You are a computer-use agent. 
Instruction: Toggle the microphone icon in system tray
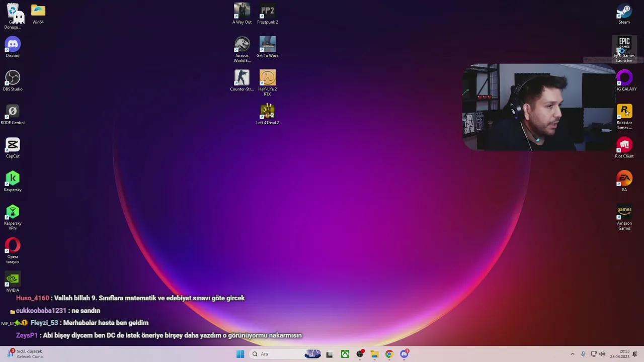coord(583,354)
